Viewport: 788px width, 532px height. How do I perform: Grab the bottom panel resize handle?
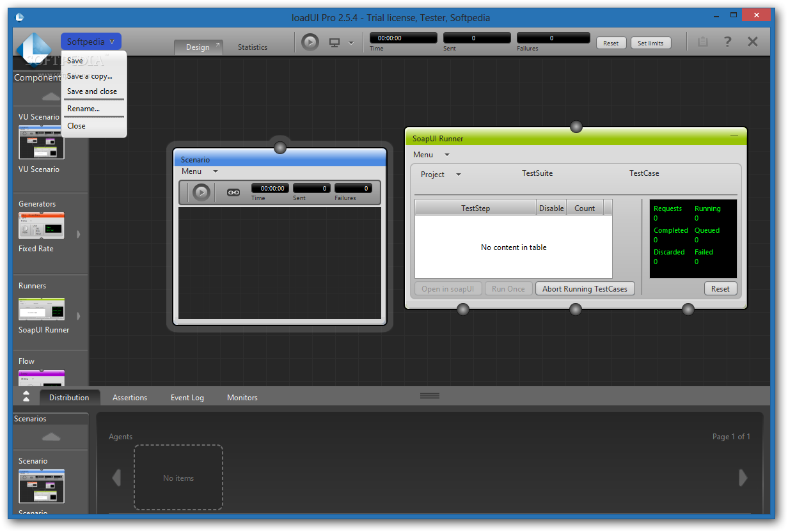click(x=430, y=396)
